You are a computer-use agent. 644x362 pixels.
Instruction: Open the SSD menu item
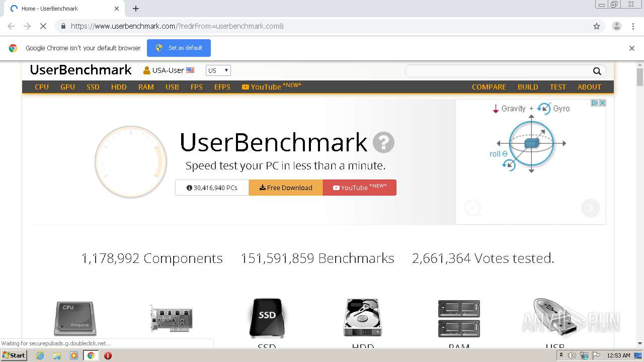(93, 87)
